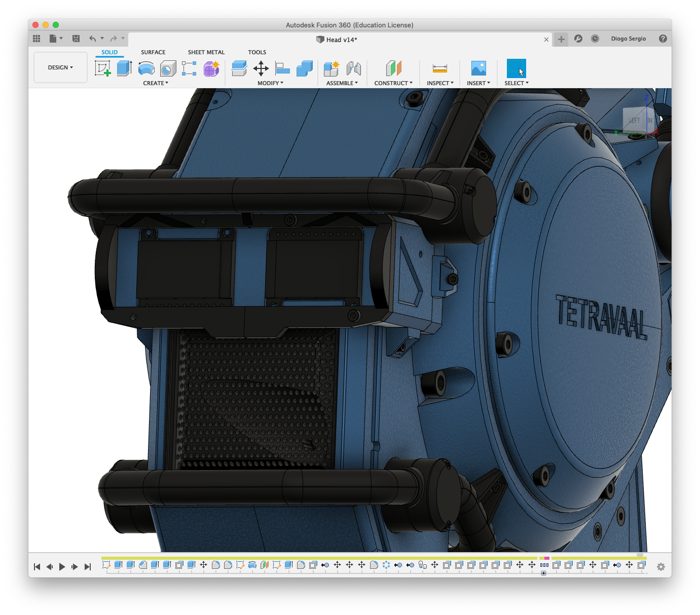Select the Rectangular Pattern tool

click(189, 68)
